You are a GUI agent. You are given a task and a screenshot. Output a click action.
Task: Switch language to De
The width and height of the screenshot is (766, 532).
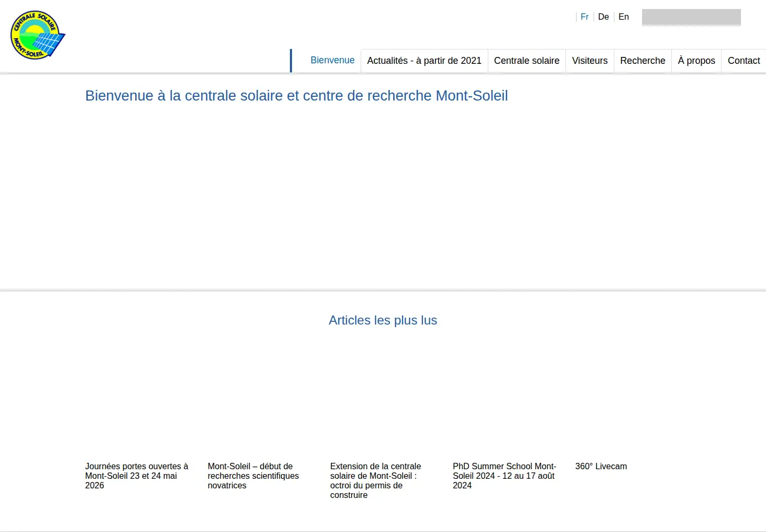coord(603,17)
